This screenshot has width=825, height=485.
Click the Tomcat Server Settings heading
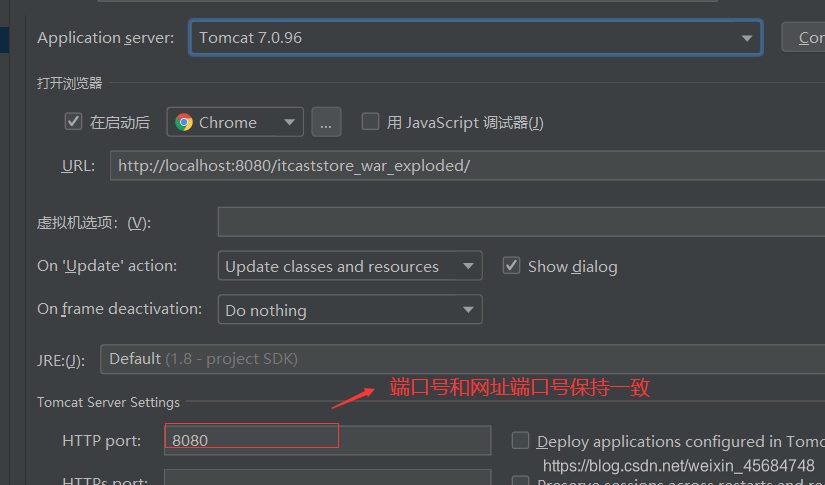coord(108,402)
